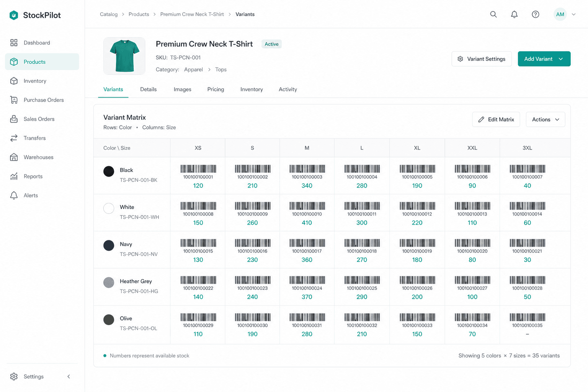588x392 pixels.
Task: Click the Reports chart icon
Action: pyautogui.click(x=14, y=176)
